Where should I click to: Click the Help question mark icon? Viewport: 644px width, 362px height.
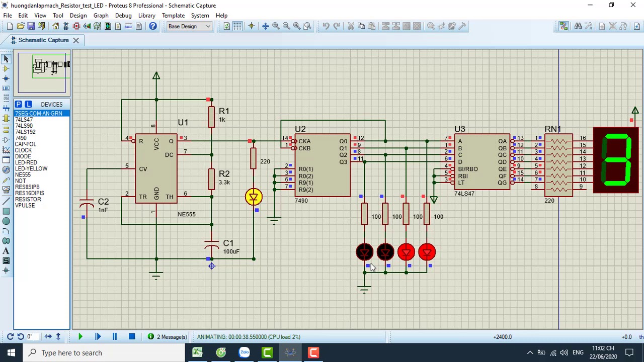point(153,26)
